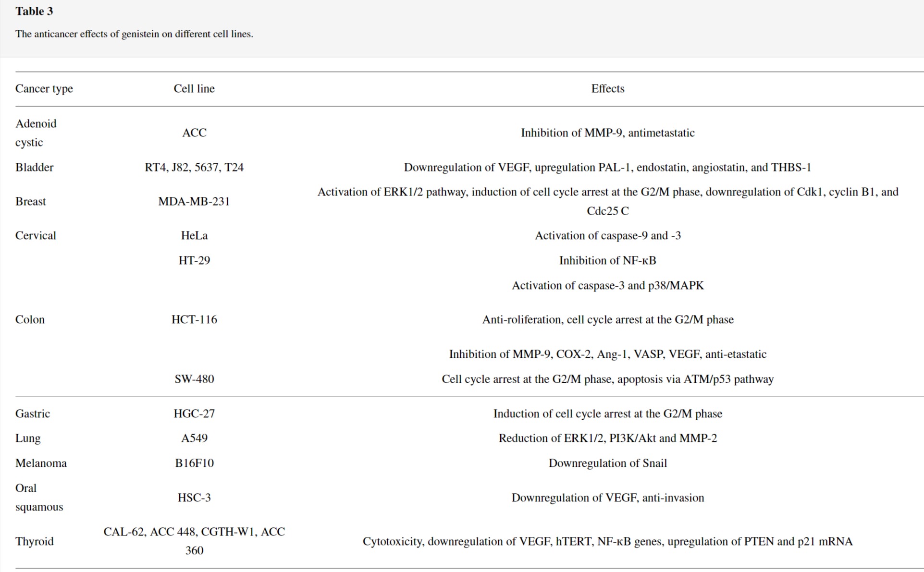Click 'Downregulation of Snail' effect text
This screenshot has width=924, height=572.
coord(607,463)
